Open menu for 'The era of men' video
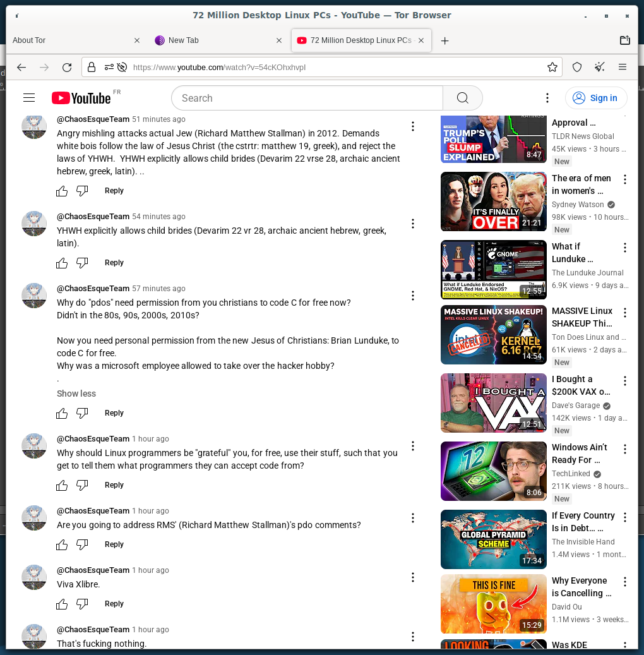This screenshot has width=644, height=655. click(625, 179)
